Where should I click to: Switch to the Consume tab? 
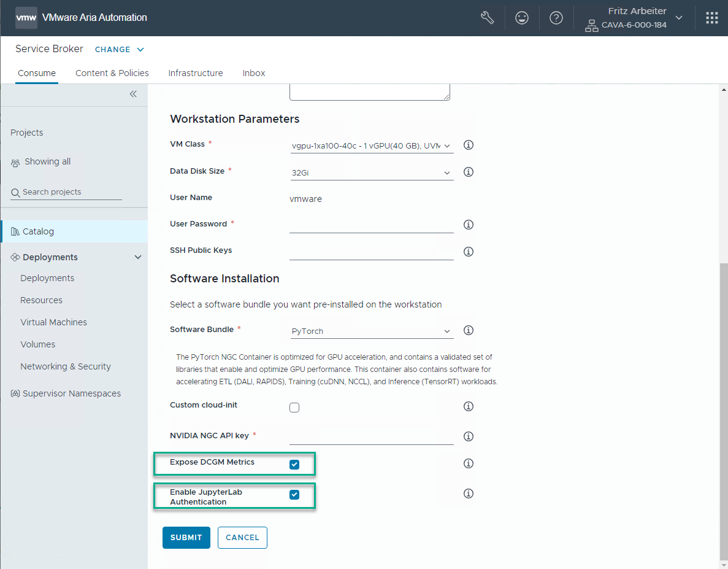pyautogui.click(x=37, y=73)
